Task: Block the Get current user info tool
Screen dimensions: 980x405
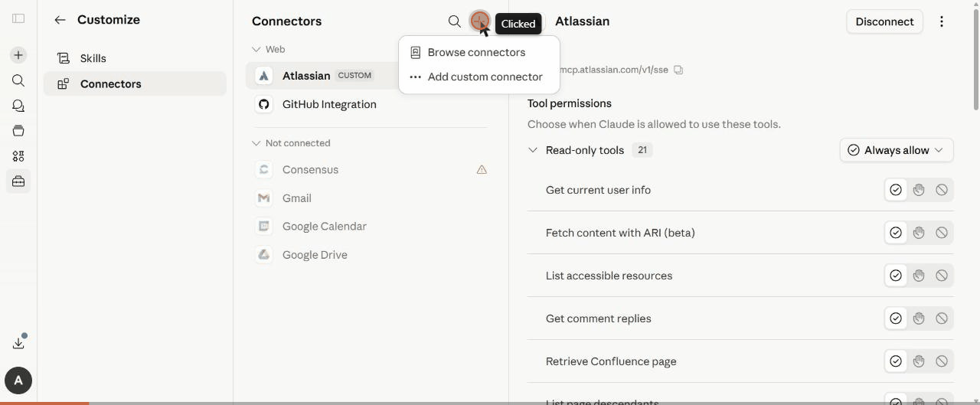Action: [942, 190]
